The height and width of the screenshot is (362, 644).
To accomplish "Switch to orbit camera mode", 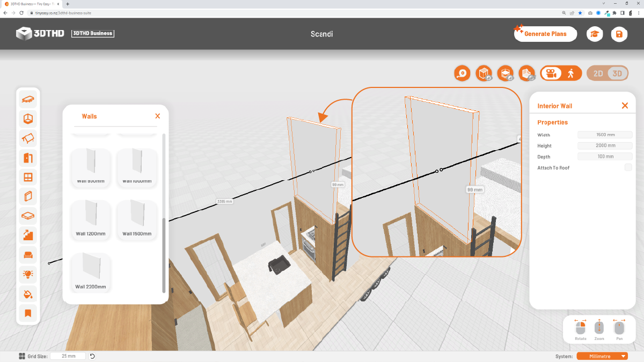I will pos(551,73).
